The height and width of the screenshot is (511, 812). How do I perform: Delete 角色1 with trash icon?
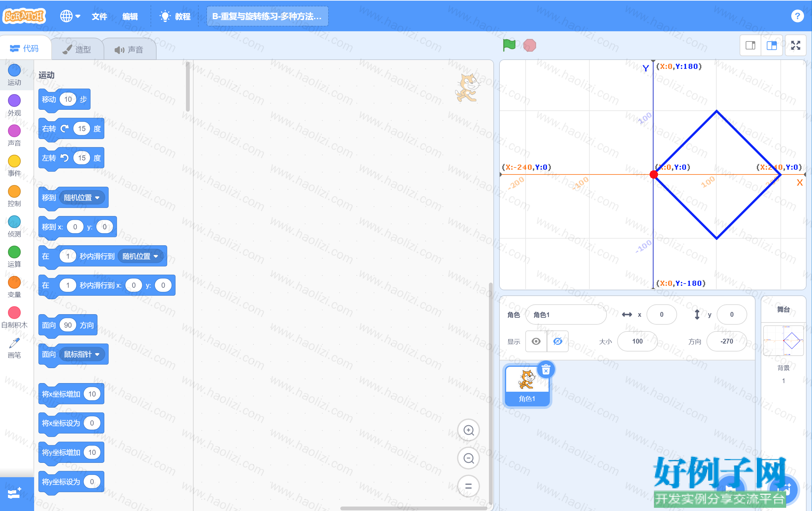[x=546, y=370]
